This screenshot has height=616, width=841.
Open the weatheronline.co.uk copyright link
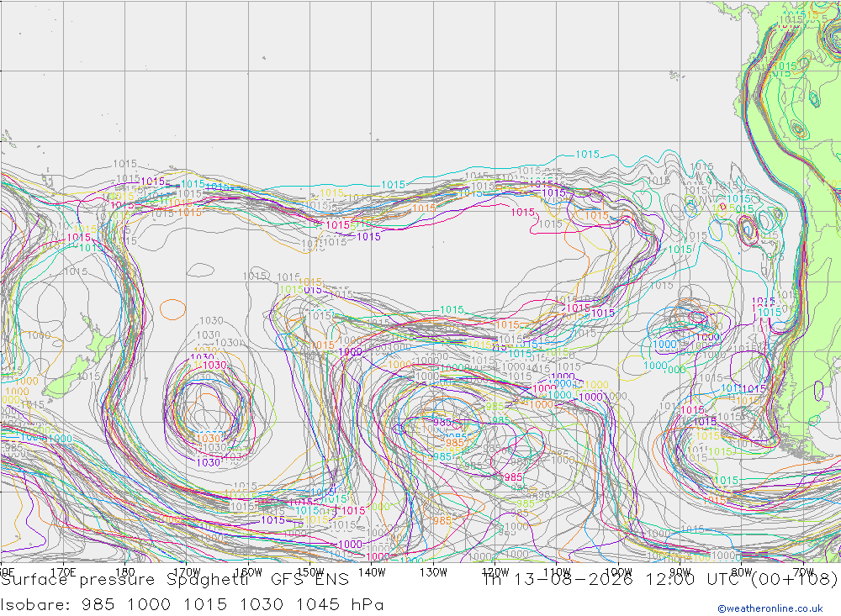tap(770, 608)
